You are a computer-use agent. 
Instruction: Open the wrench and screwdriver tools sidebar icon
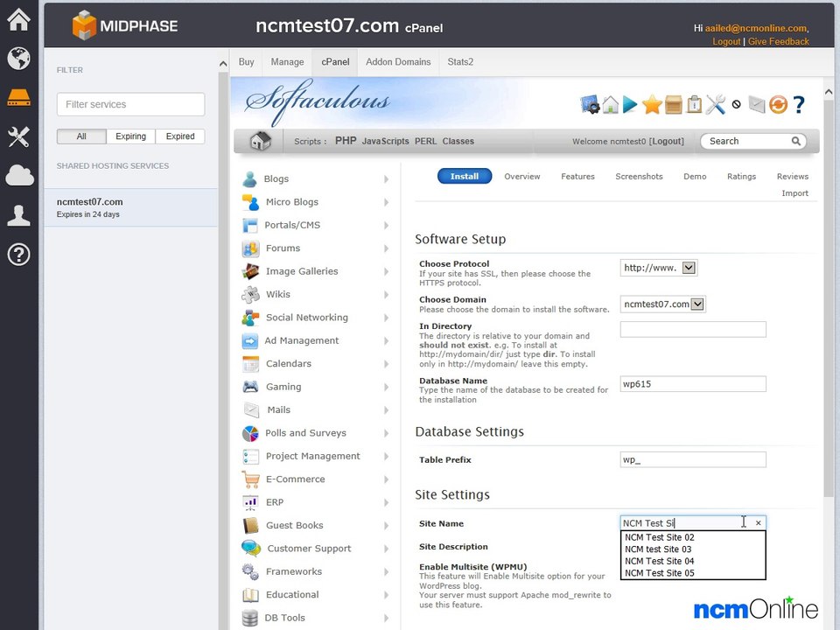point(18,136)
